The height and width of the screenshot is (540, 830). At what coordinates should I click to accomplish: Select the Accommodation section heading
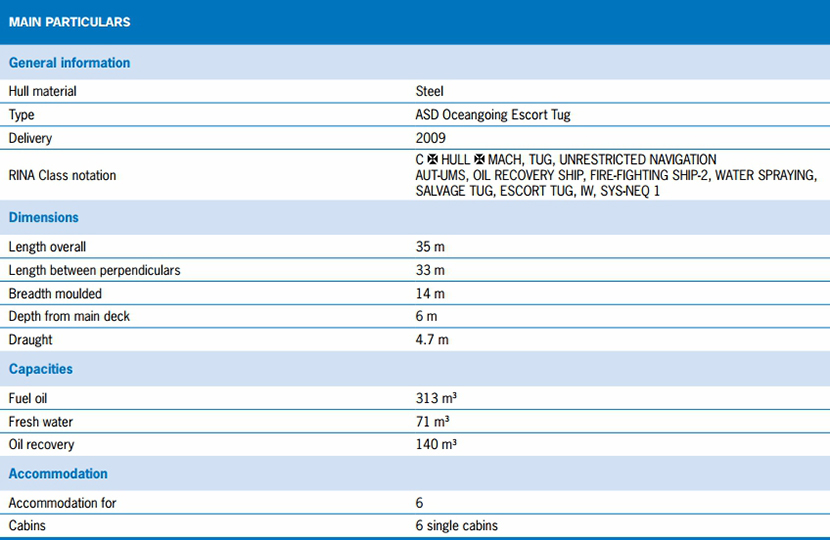tap(58, 474)
